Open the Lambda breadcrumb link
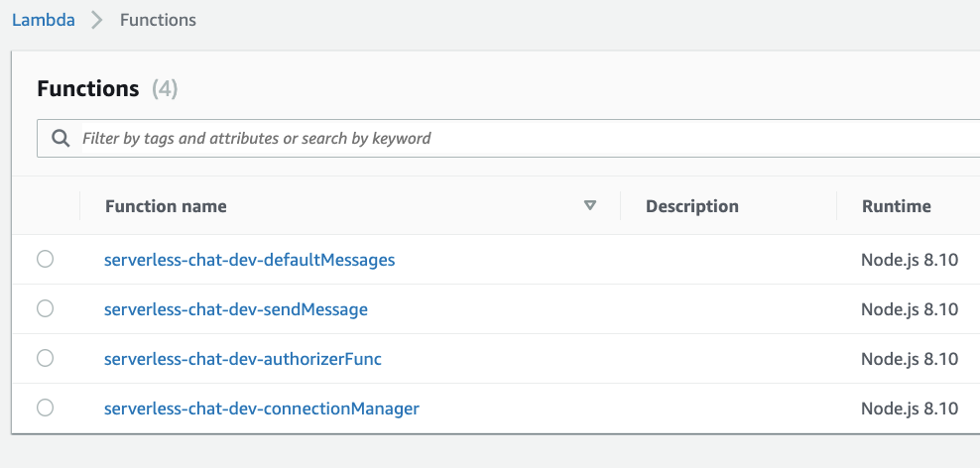This screenshot has width=980, height=468. (44, 20)
